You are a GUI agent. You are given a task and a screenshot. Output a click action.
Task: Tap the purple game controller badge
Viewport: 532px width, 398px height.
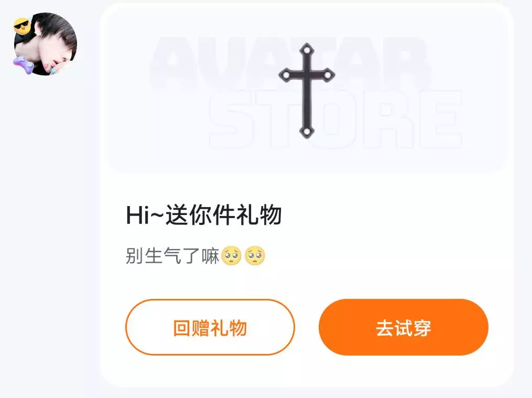pyautogui.click(x=23, y=65)
